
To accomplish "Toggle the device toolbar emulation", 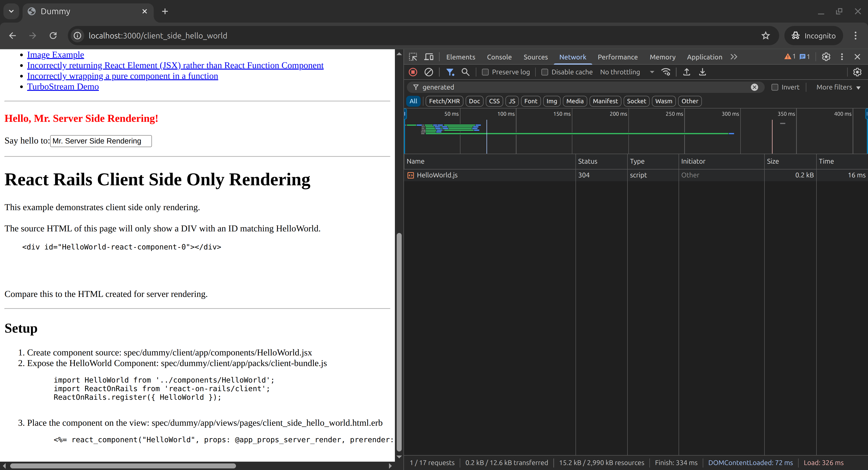I will pyautogui.click(x=429, y=56).
